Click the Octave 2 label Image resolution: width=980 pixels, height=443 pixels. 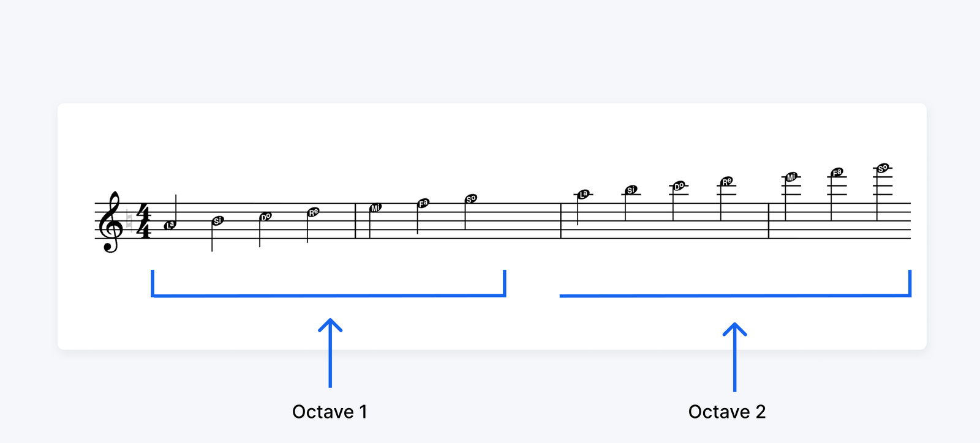pos(727,412)
